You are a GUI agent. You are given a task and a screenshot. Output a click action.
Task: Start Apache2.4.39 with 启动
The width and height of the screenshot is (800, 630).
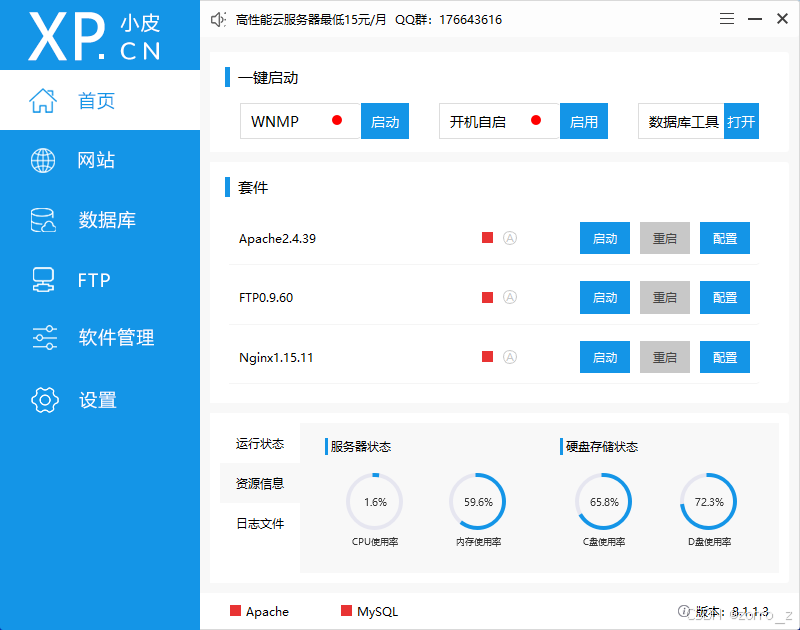pos(605,238)
